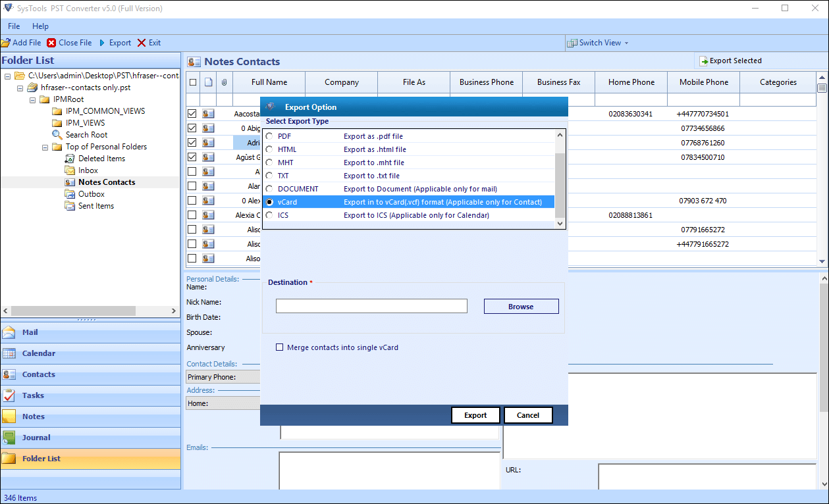Click the Destination path input field
The image size is (829, 504).
(371, 306)
